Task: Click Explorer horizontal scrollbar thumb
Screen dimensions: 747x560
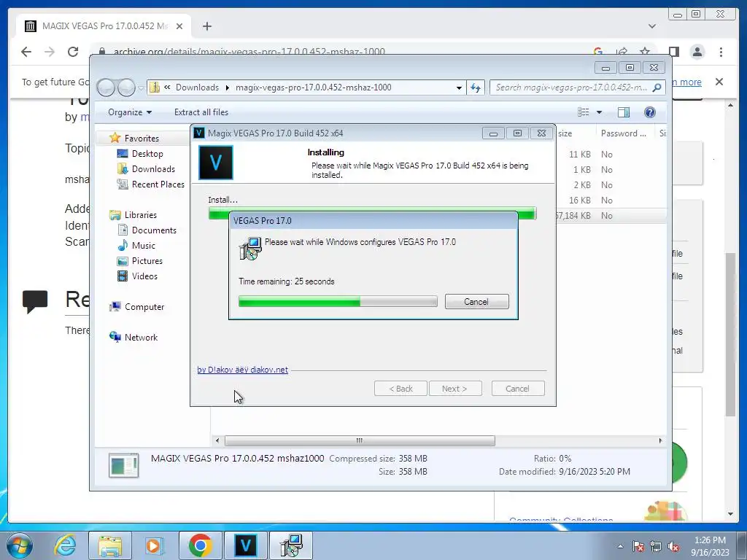Action: tap(360, 440)
